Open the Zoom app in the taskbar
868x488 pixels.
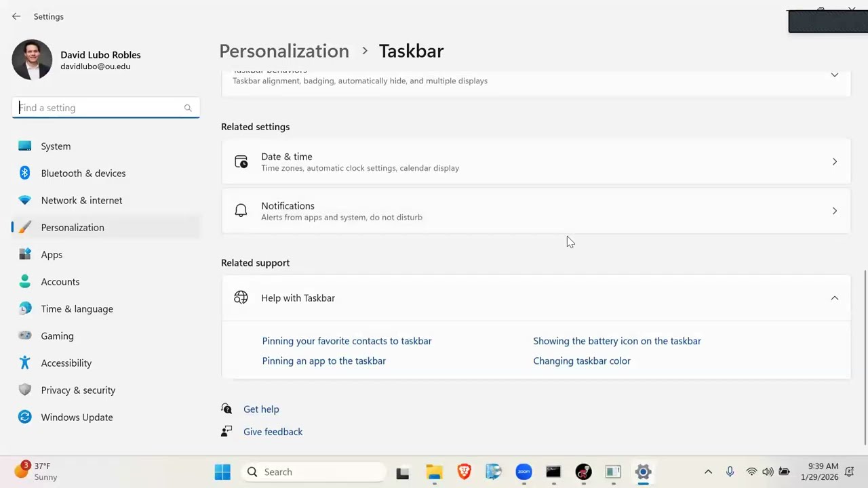(524, 472)
